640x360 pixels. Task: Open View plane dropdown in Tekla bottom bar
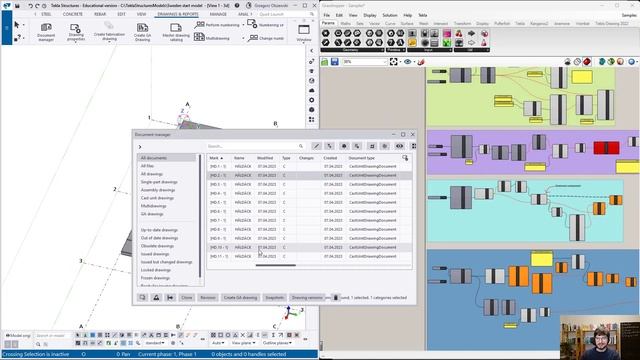pos(243,343)
